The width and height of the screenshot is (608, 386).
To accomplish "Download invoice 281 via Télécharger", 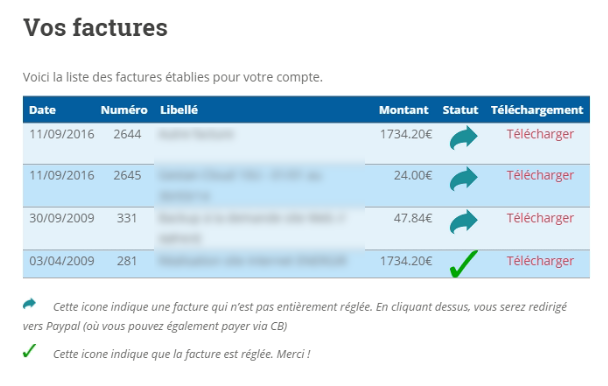I will coord(540,261).
